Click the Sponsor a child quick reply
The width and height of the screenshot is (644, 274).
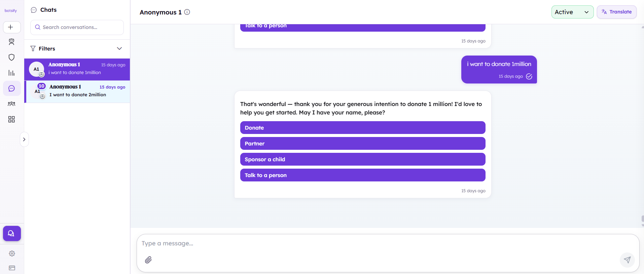pos(363,159)
